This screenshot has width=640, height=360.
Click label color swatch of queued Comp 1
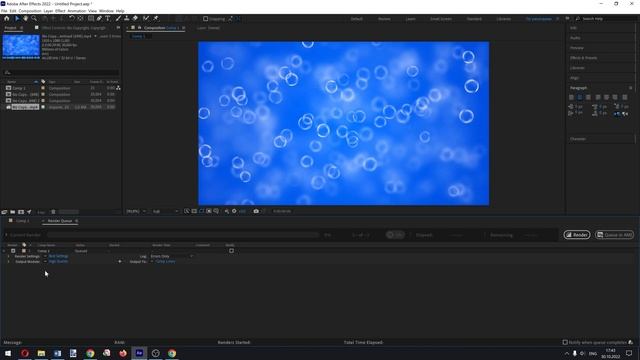tap(24, 251)
